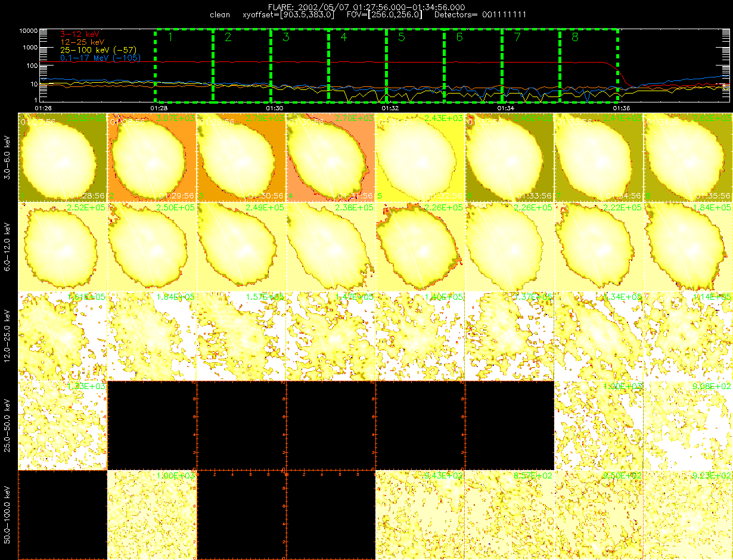Open 12.0-25.0 keV image labeled 1.47E+05
Screen dimensions: 733x560
point(331,336)
